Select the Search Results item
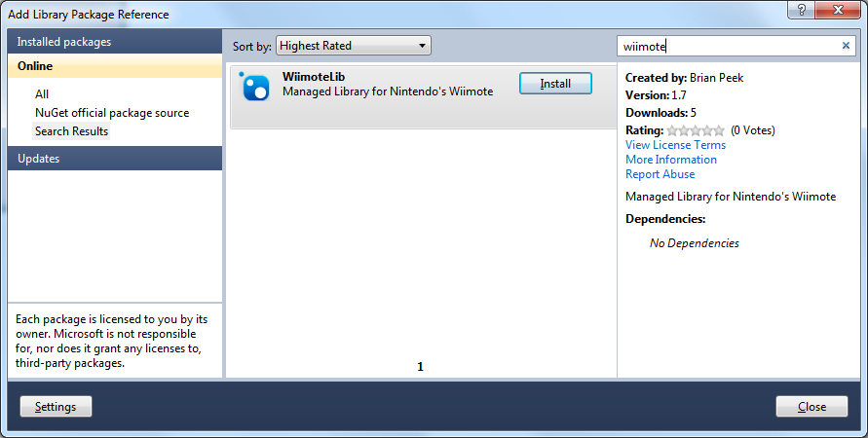868x438 pixels. [72, 131]
